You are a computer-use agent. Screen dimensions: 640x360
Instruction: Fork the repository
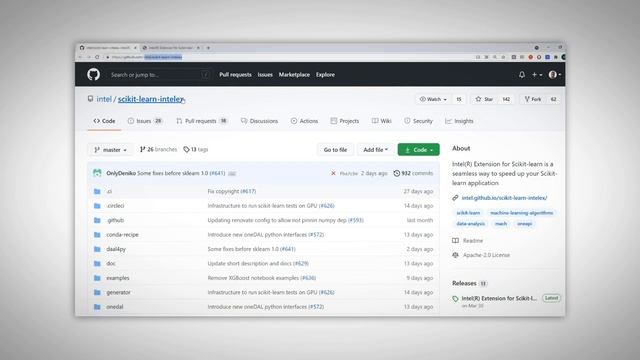pos(533,99)
